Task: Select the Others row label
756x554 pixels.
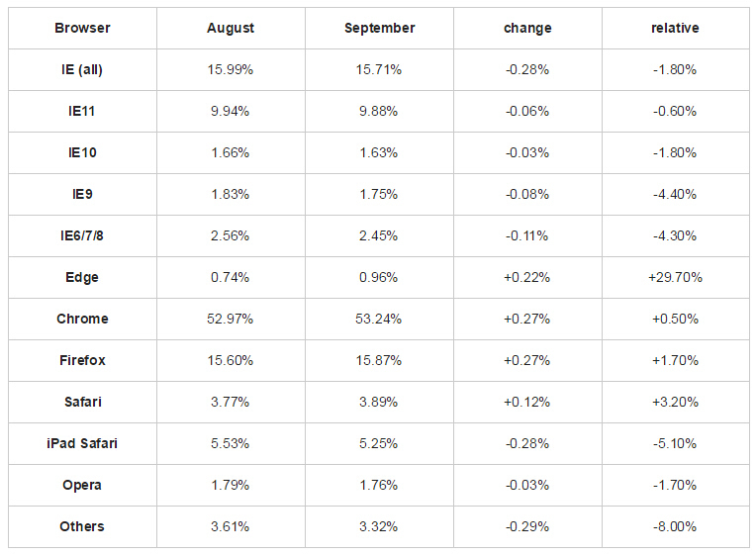Action: tap(82, 526)
